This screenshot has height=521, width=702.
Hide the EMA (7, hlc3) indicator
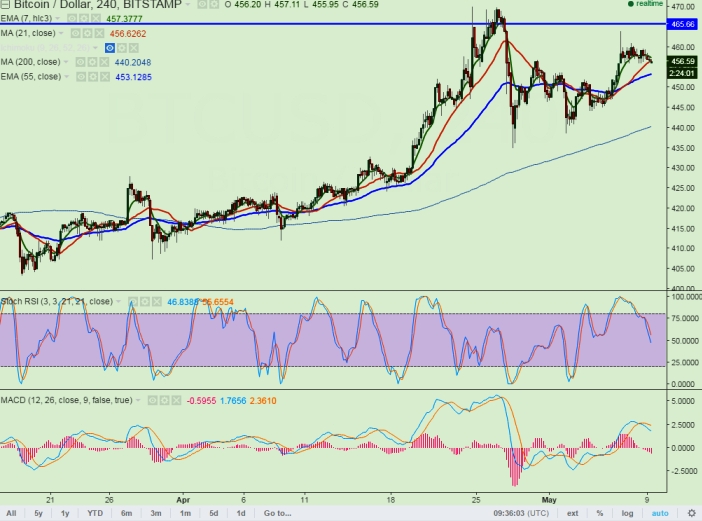point(71,18)
